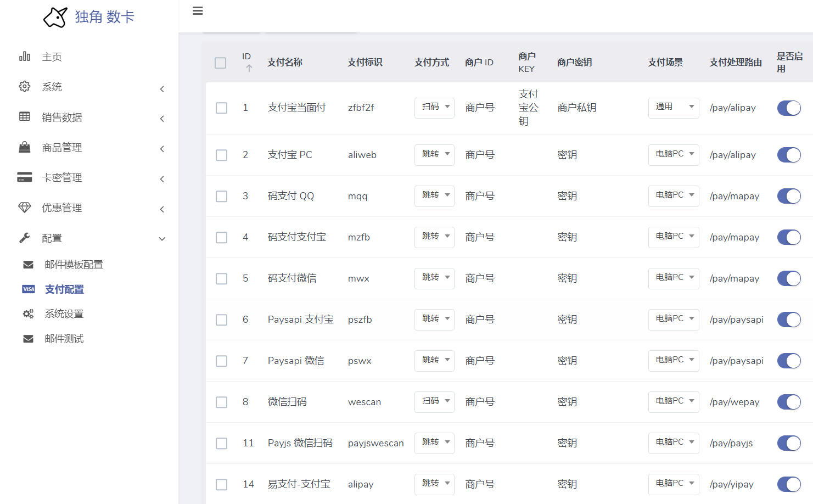
Task: Open the 通用 payment scene dropdown
Action: (x=674, y=108)
